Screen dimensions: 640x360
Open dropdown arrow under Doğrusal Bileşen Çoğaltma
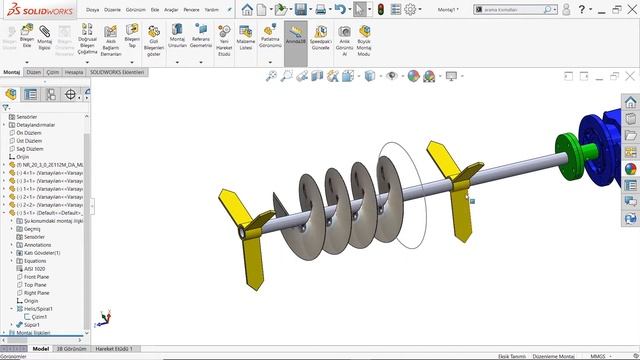[x=87, y=62]
